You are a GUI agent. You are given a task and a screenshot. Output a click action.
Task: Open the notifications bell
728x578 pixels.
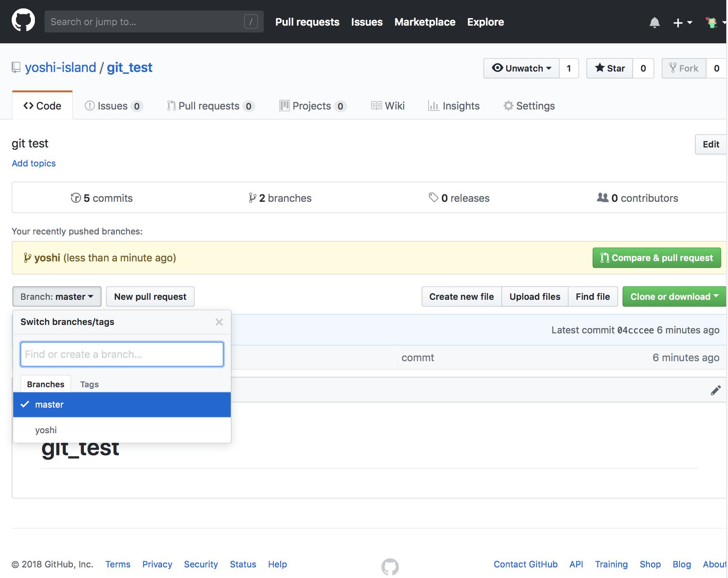(654, 22)
